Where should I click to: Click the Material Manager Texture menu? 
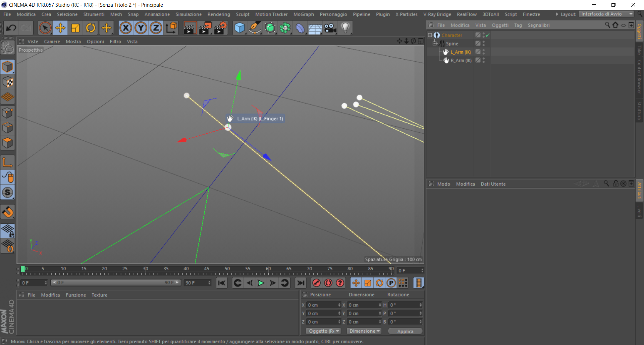pyautogui.click(x=99, y=295)
